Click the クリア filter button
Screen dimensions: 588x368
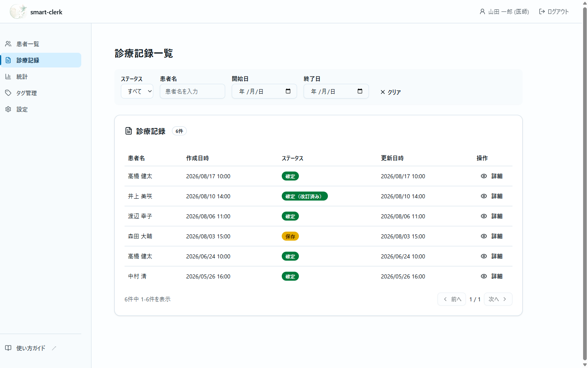pyautogui.click(x=390, y=92)
